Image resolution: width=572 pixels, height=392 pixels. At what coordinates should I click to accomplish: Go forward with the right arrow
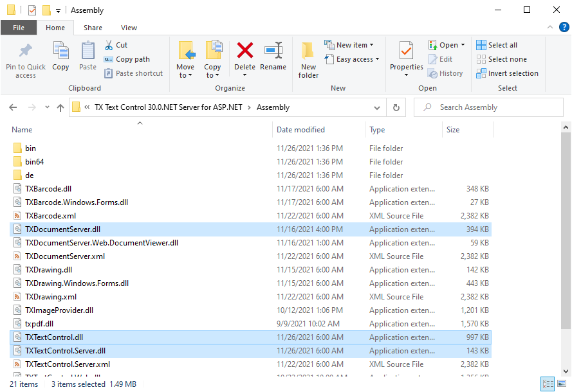32,107
